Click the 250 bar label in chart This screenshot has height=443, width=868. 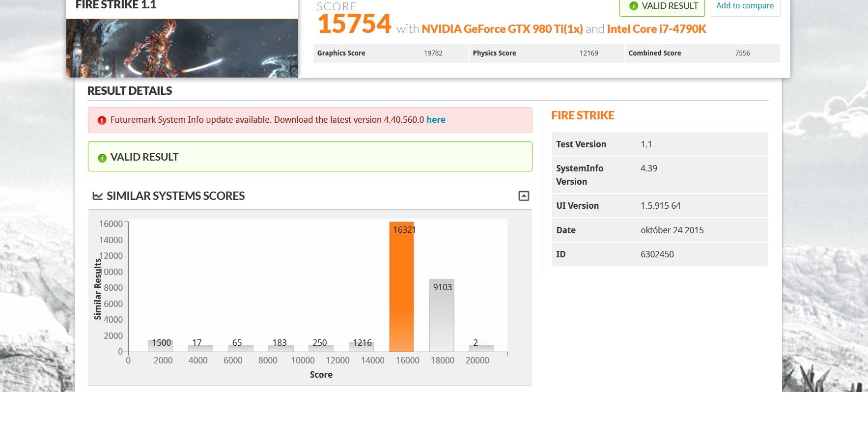[x=319, y=343]
